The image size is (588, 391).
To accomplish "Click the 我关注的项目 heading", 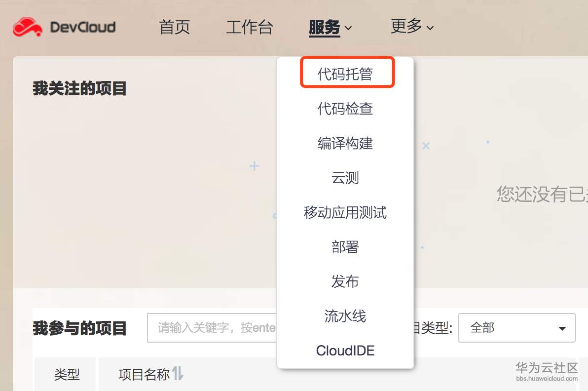I will tap(79, 88).
